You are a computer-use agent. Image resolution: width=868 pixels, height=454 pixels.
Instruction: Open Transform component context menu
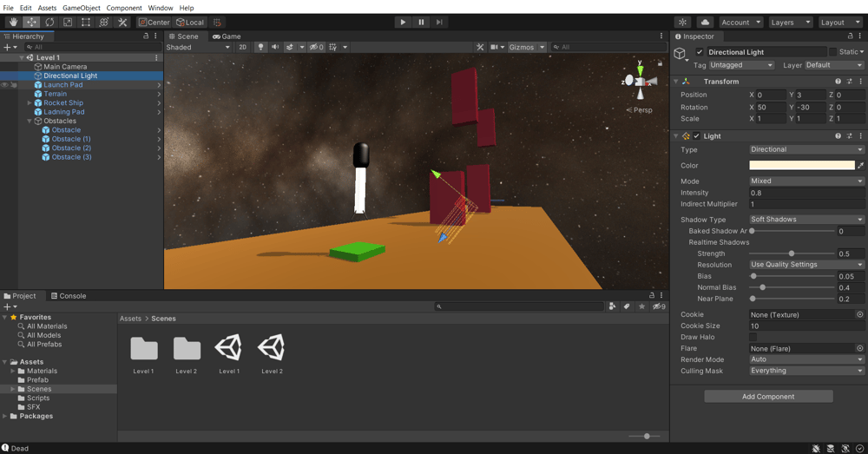tap(861, 82)
